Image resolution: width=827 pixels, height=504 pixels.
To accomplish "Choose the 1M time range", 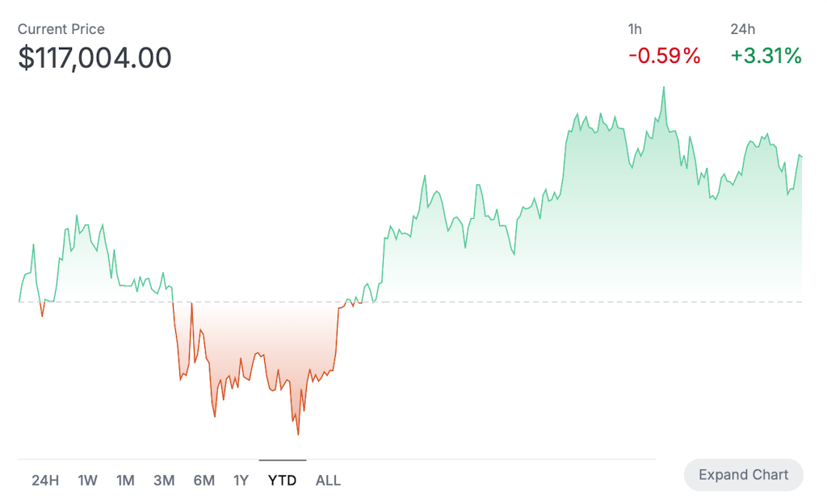I will coord(125,481).
